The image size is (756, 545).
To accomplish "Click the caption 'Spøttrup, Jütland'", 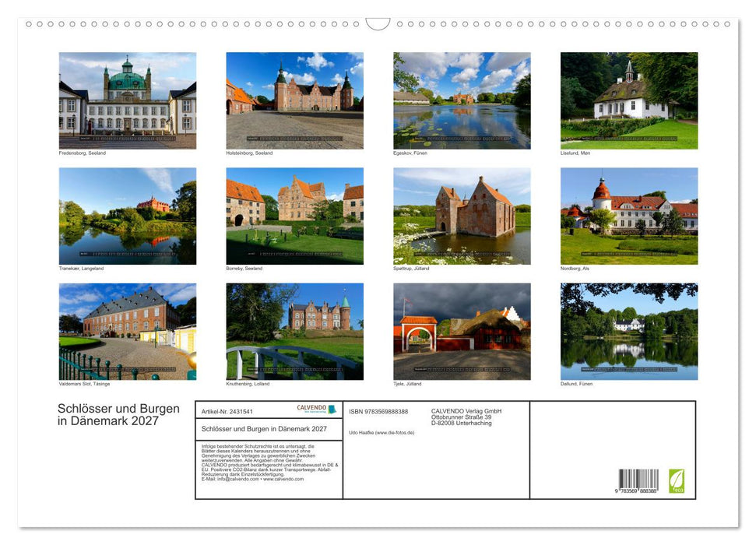I will (411, 268).
